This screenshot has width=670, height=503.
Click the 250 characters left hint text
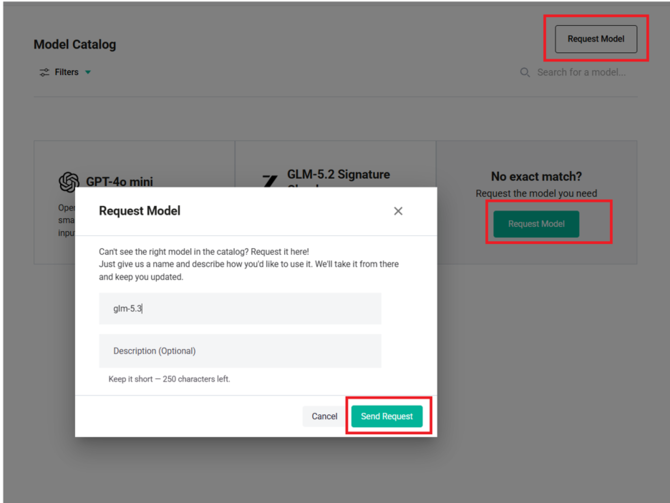[169, 379]
